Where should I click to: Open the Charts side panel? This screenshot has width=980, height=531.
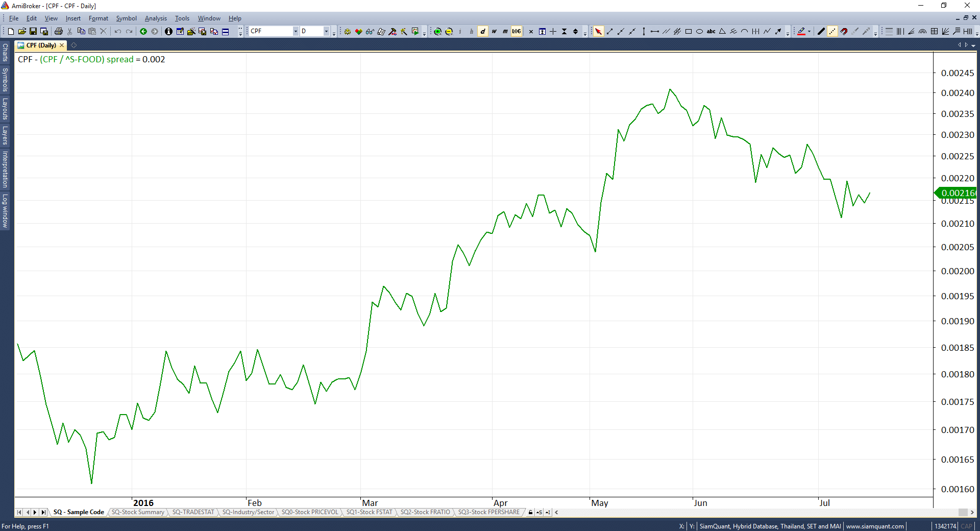(x=5, y=52)
